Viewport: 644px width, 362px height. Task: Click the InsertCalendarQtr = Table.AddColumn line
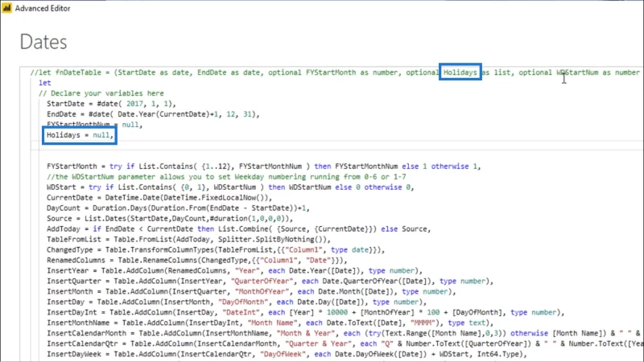pos(344,343)
